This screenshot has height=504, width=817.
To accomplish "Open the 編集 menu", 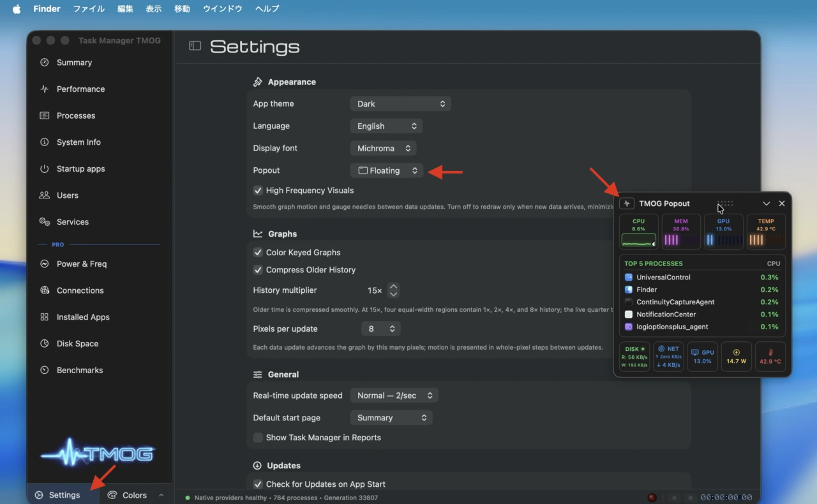I will (125, 9).
